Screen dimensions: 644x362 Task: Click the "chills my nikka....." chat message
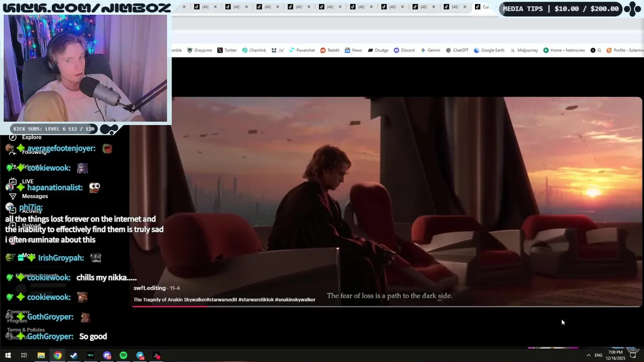[x=107, y=278]
